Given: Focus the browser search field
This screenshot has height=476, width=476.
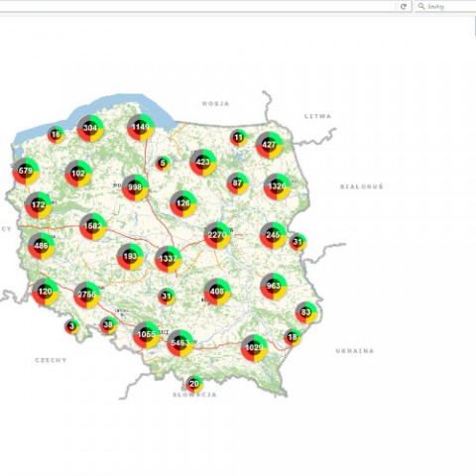Looking at the screenshot, I should click(445, 6).
